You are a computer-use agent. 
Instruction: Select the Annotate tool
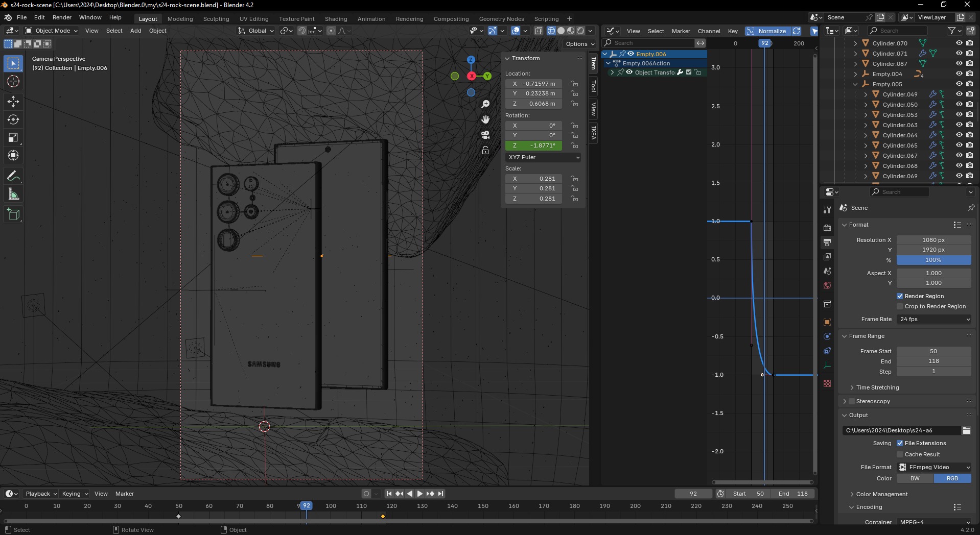(13, 176)
